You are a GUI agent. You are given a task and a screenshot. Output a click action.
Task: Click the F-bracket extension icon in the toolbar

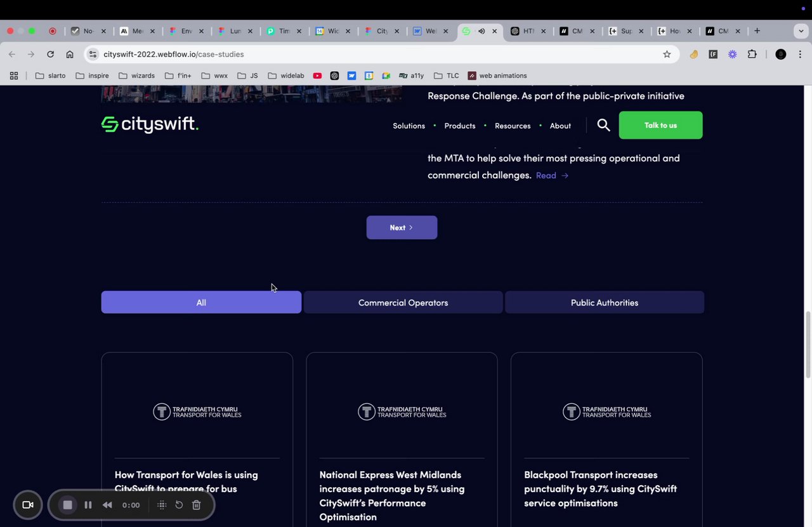point(713,55)
